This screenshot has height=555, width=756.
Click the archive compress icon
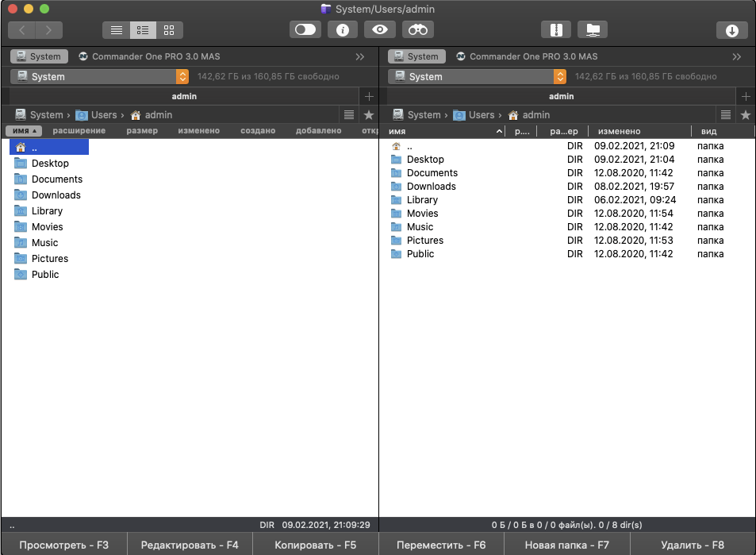[556, 30]
